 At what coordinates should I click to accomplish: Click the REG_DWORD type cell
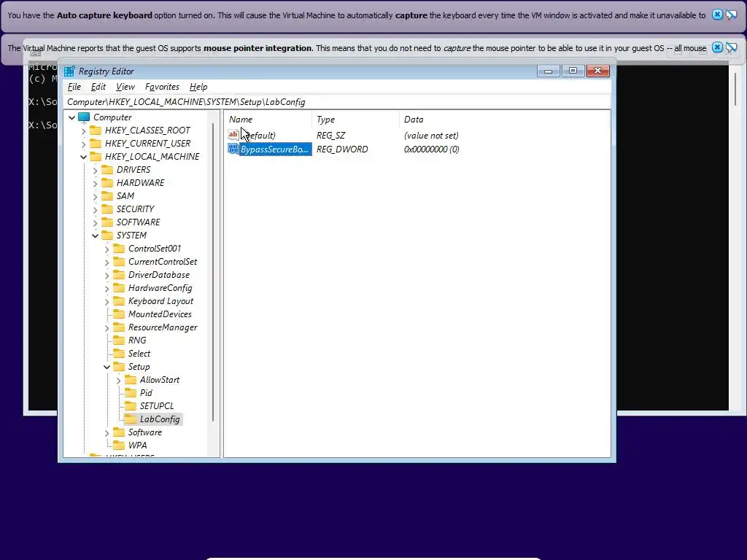(342, 149)
